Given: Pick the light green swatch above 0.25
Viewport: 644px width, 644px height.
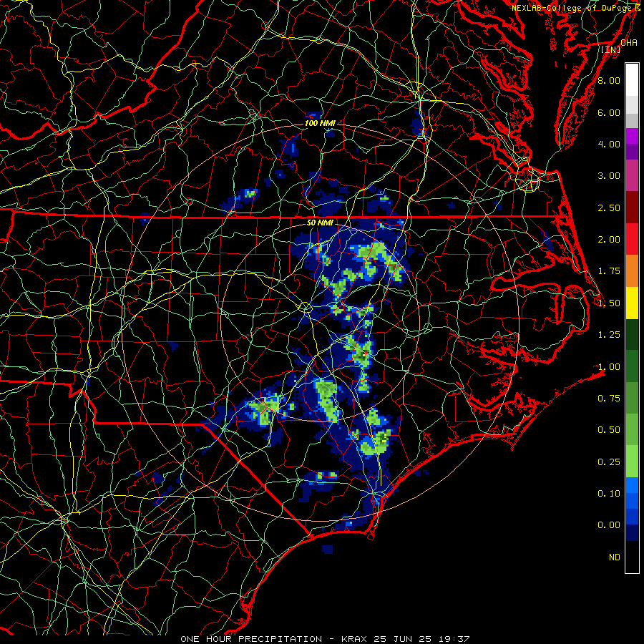Looking at the screenshot, I should 632,462.
